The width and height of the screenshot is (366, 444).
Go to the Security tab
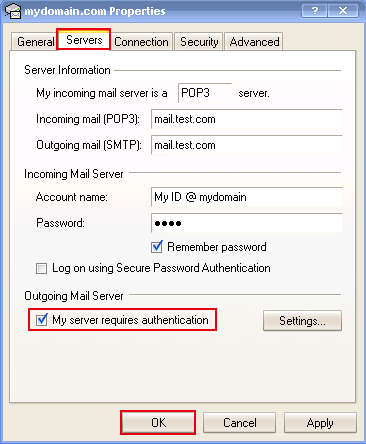[x=199, y=42]
